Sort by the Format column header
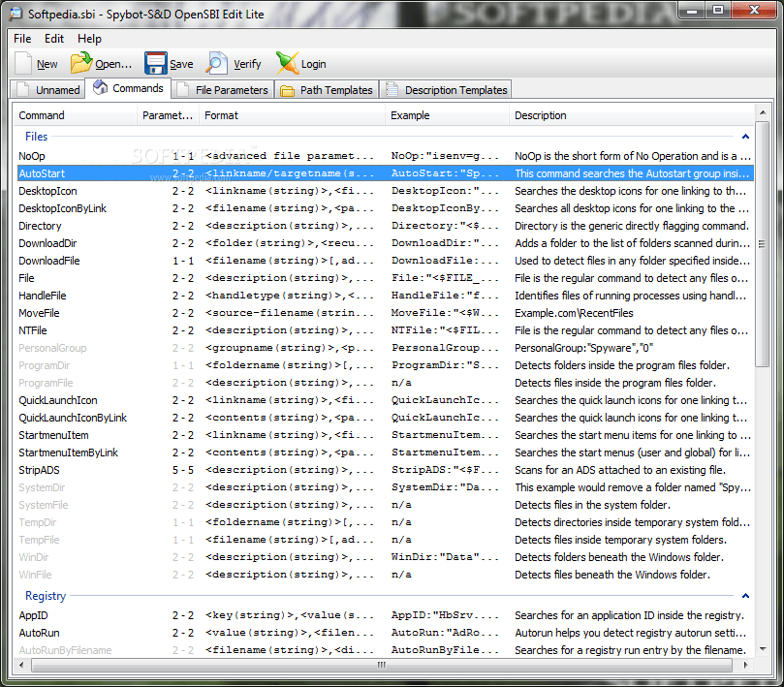 292,115
